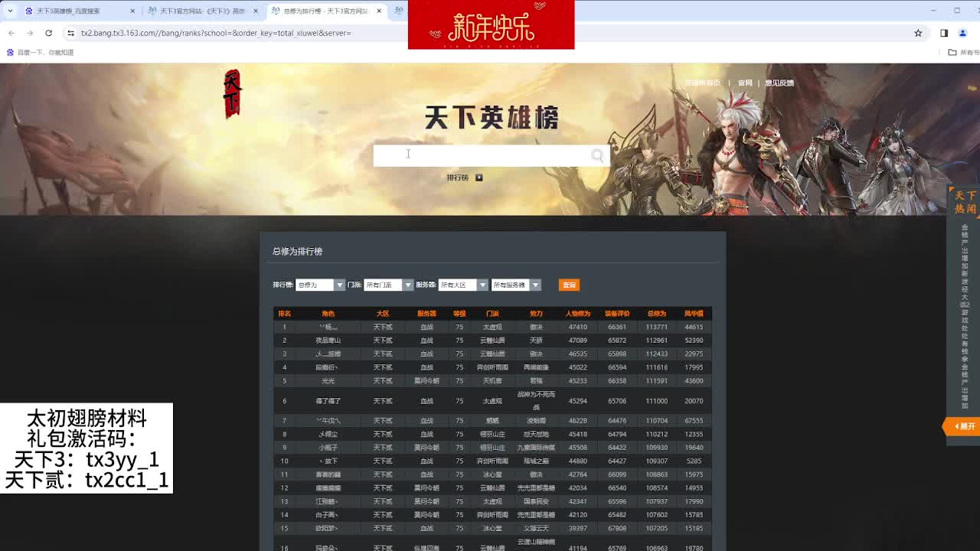Click character name 夜品摩山 in rank 2
980x551 pixels.
pos(328,341)
